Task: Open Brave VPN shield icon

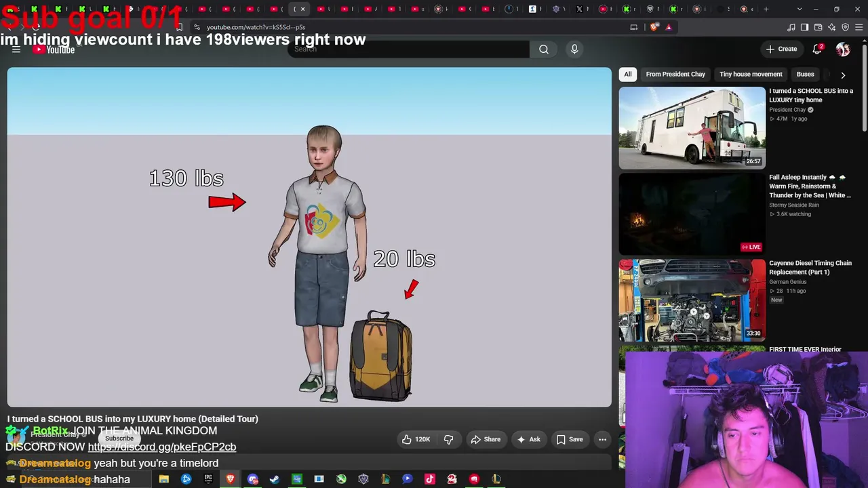Action: [x=845, y=27]
